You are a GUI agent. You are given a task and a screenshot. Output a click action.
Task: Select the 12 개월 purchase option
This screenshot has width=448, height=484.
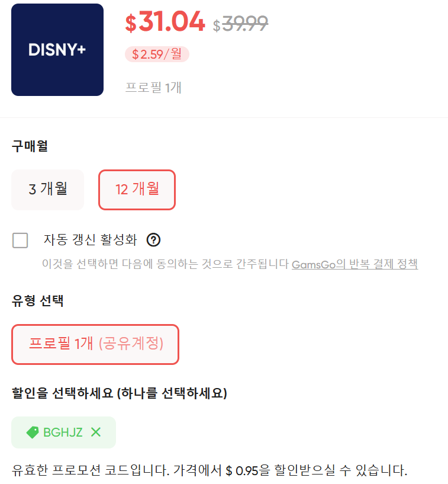tap(137, 190)
